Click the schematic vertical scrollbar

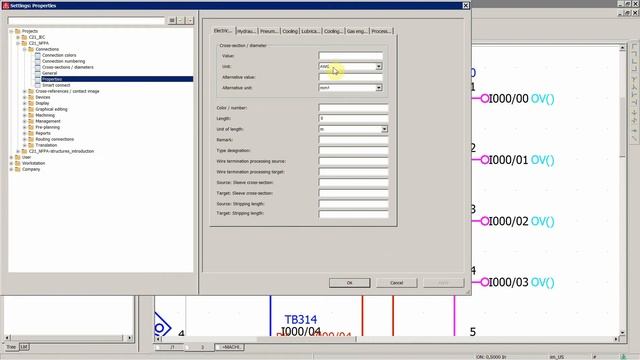coord(622,190)
